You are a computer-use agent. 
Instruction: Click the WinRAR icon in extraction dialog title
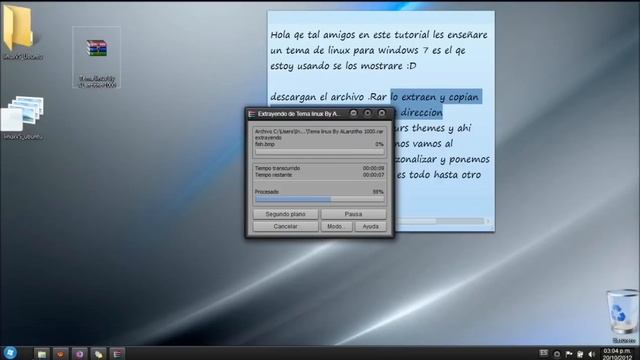(x=252, y=114)
